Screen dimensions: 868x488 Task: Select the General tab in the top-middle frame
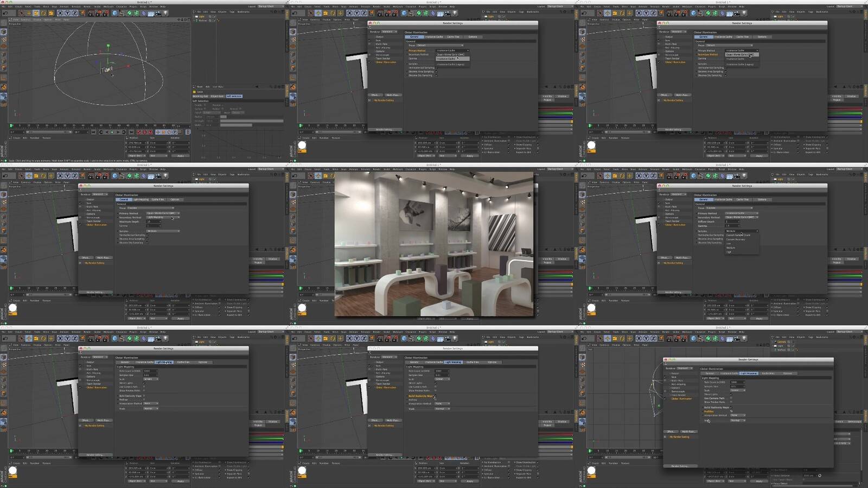pyautogui.click(x=414, y=37)
